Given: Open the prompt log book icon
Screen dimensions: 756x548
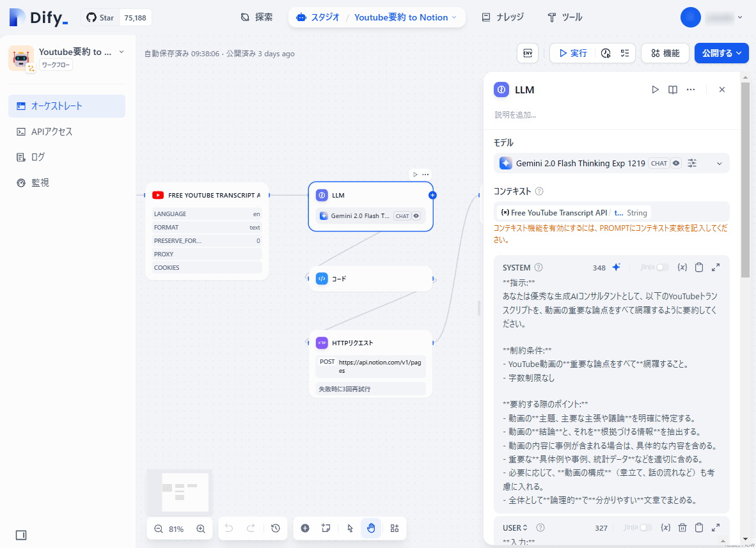Looking at the screenshot, I should [672, 90].
